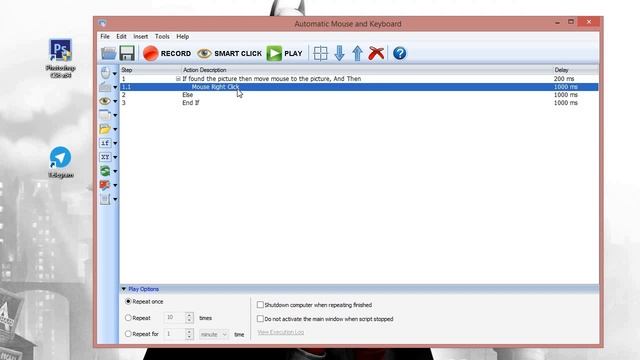Click the Delay column header
Screen dimensions: 640x360
tap(576, 70)
